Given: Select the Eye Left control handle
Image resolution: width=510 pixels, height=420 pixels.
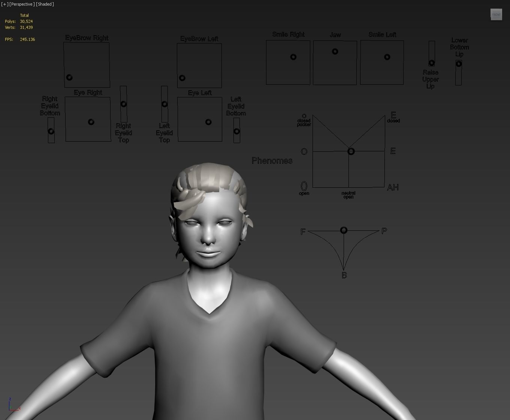Looking at the screenshot, I should click(x=208, y=122).
